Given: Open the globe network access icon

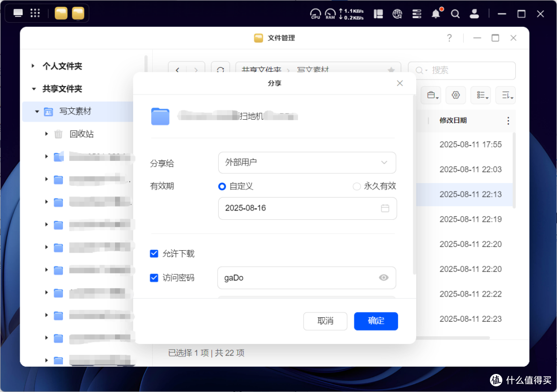Looking at the screenshot, I should pyautogui.click(x=397, y=14).
